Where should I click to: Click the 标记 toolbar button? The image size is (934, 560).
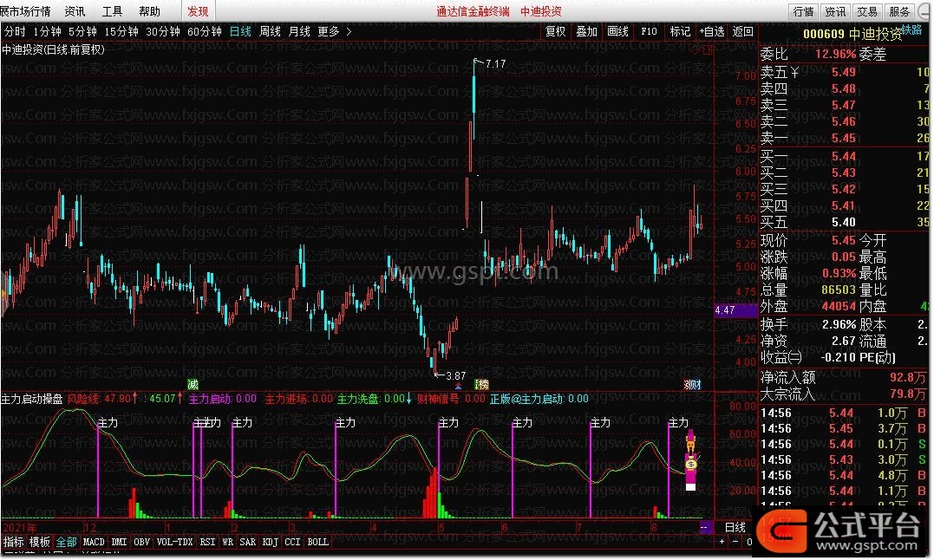click(680, 31)
